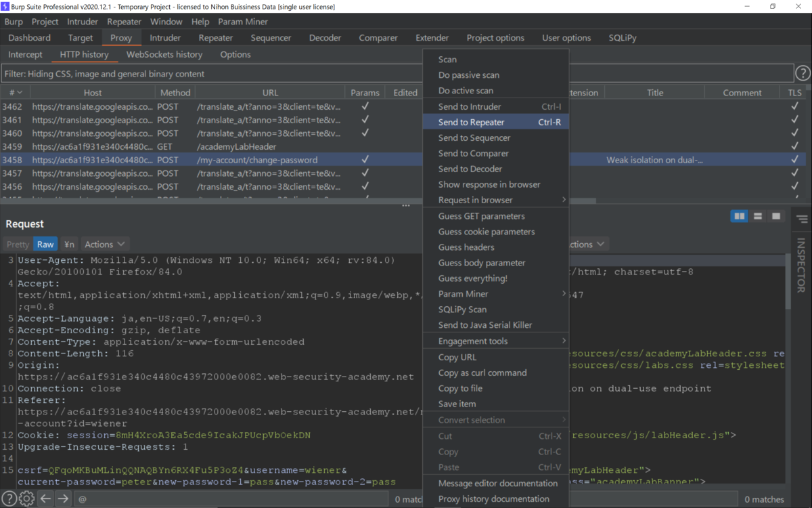The height and width of the screenshot is (508, 812).
Task: Switch to single-pane tabbed message layout
Action: [776, 216]
